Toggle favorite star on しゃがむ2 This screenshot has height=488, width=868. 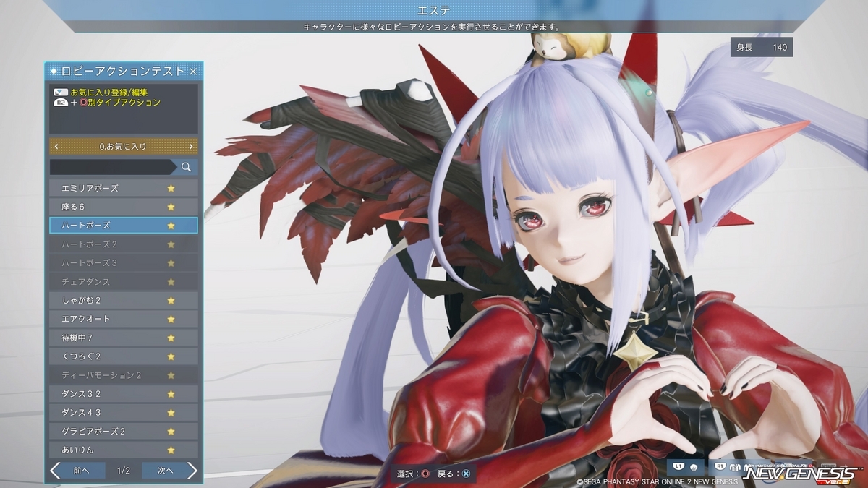pos(171,300)
